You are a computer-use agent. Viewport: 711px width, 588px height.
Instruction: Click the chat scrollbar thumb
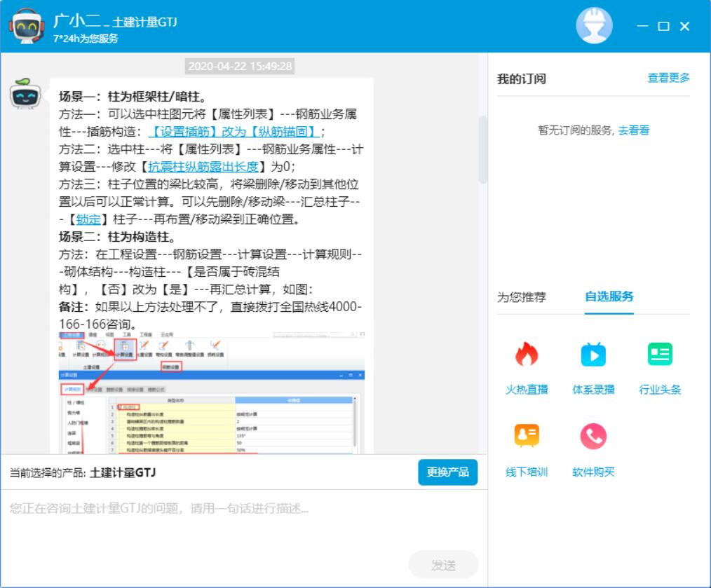[483, 149]
